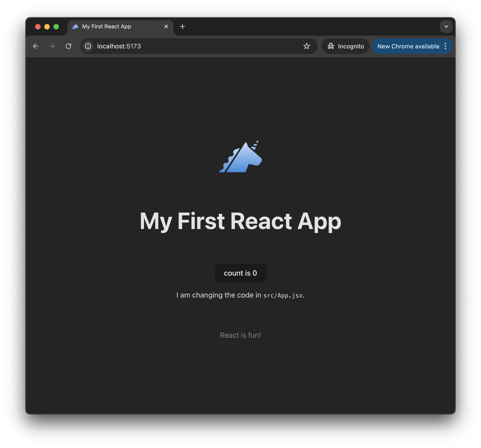
Task: Click the src/App.jsx code text
Action: click(x=283, y=295)
